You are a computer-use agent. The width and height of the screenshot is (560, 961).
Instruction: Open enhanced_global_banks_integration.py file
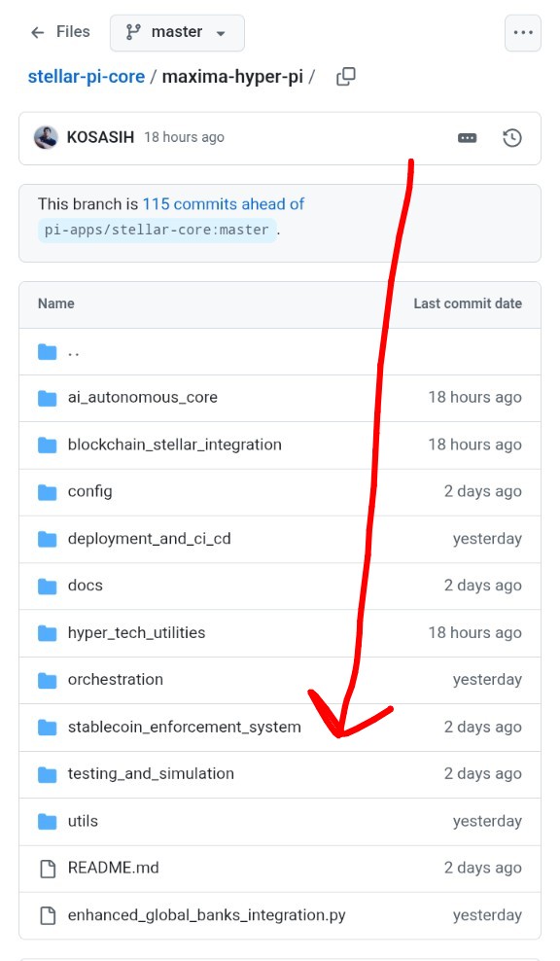pos(206,915)
